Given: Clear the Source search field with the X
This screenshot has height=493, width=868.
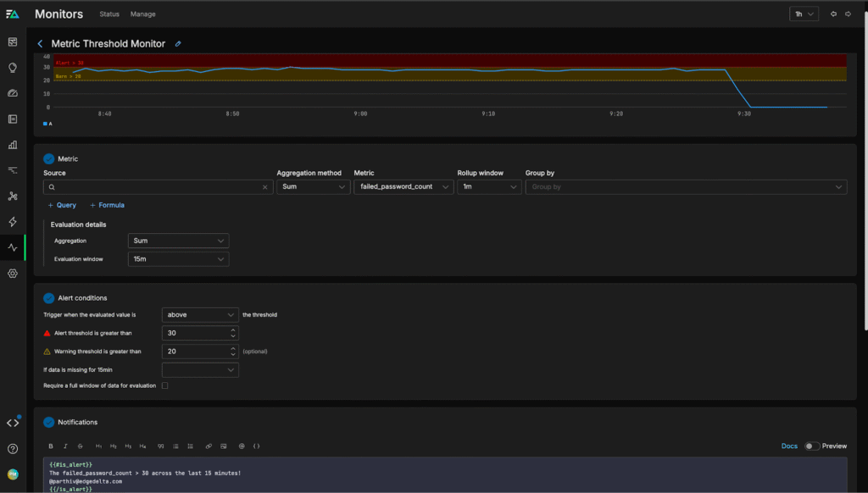Looking at the screenshot, I should [264, 187].
